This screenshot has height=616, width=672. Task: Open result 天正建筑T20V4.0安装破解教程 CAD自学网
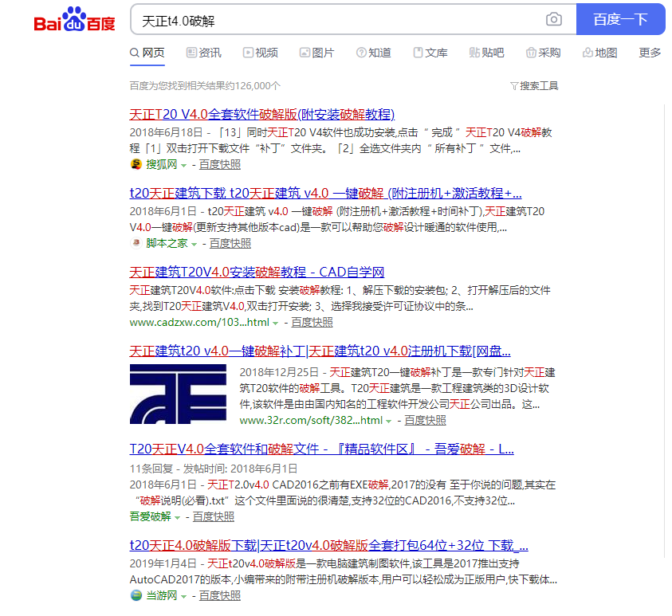[257, 272]
